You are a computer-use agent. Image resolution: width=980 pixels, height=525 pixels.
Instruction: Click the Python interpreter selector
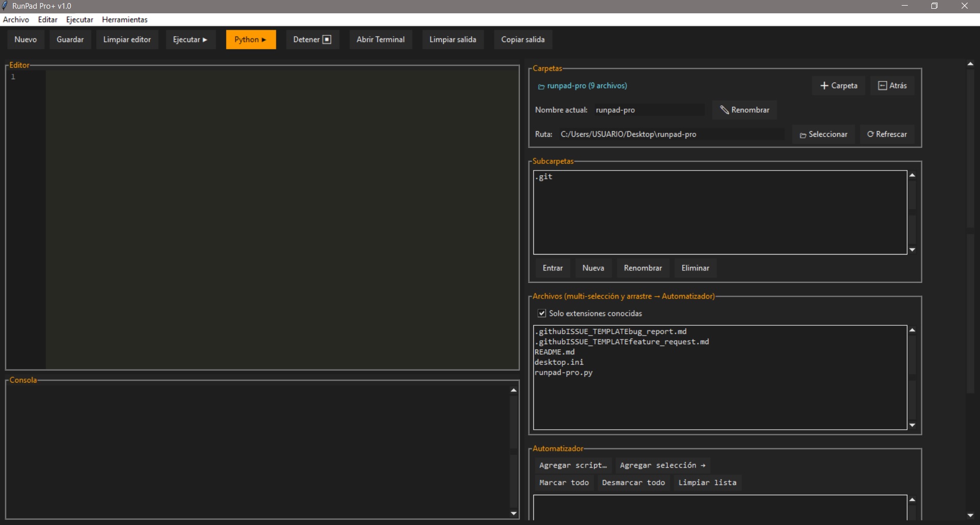[x=250, y=39]
